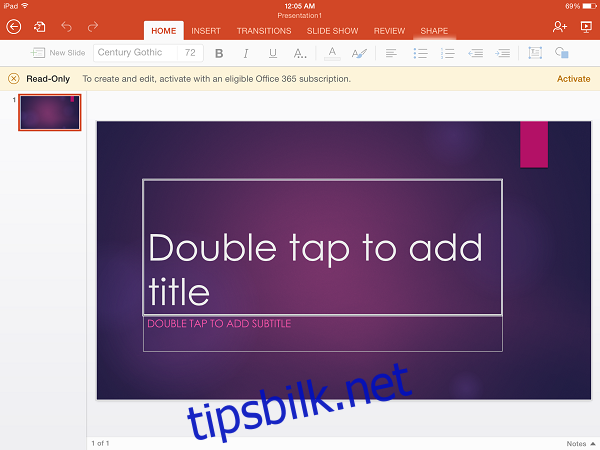Tap the back arrow icon
This screenshot has height=450, width=600.
coord(14,27)
